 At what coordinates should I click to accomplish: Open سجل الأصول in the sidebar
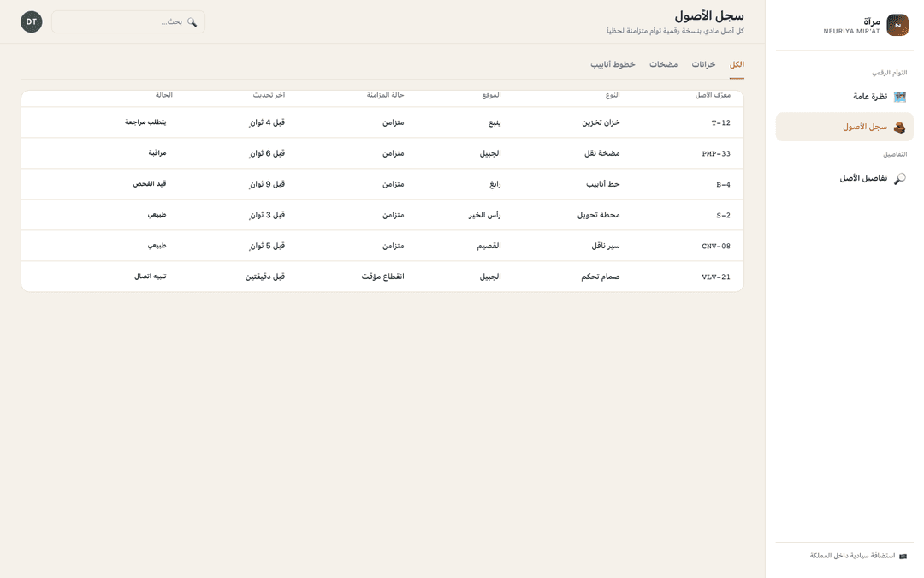(x=844, y=127)
